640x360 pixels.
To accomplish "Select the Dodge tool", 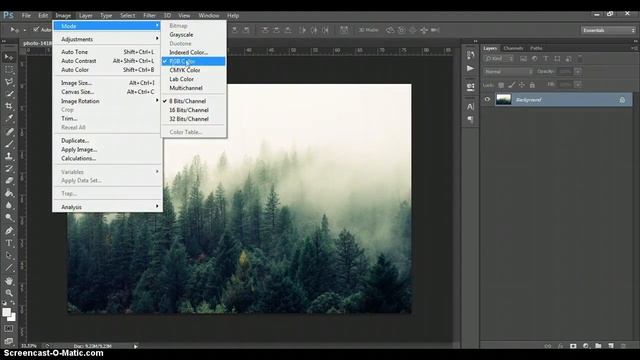I will click(x=9, y=218).
